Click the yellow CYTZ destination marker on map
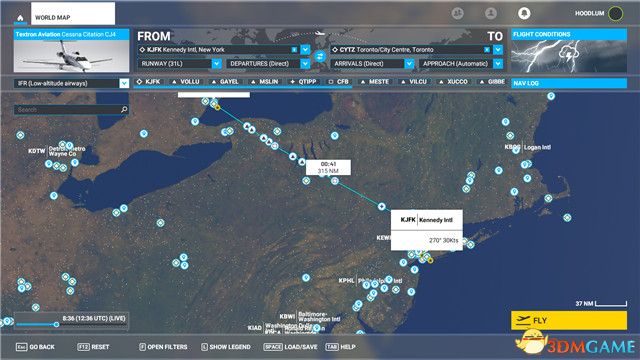The height and width of the screenshot is (360, 640). tap(218, 107)
